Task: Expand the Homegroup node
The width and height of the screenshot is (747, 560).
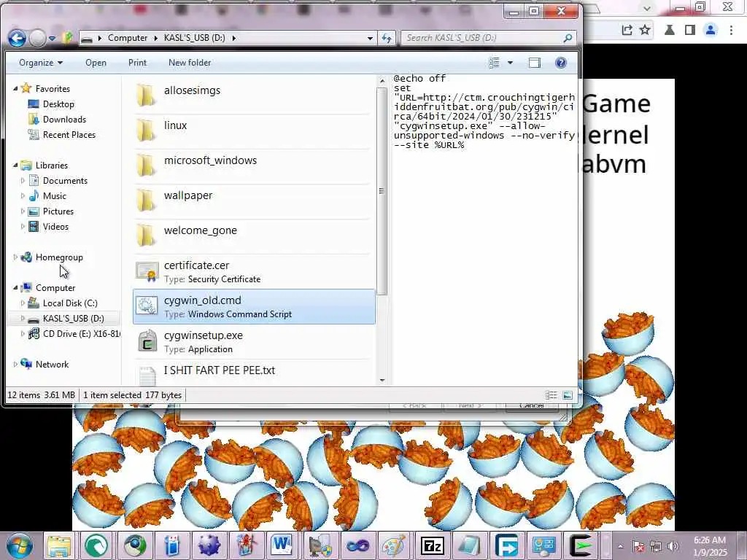Action: click(15, 257)
